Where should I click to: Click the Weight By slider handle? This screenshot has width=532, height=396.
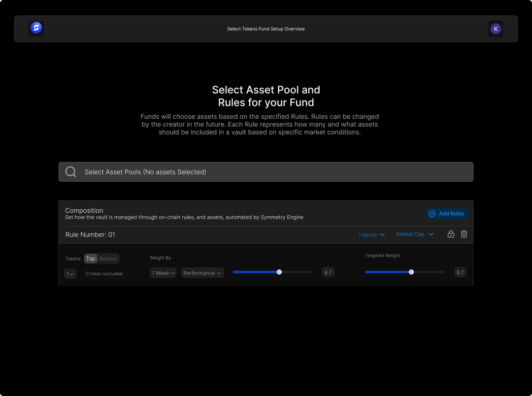(x=279, y=272)
